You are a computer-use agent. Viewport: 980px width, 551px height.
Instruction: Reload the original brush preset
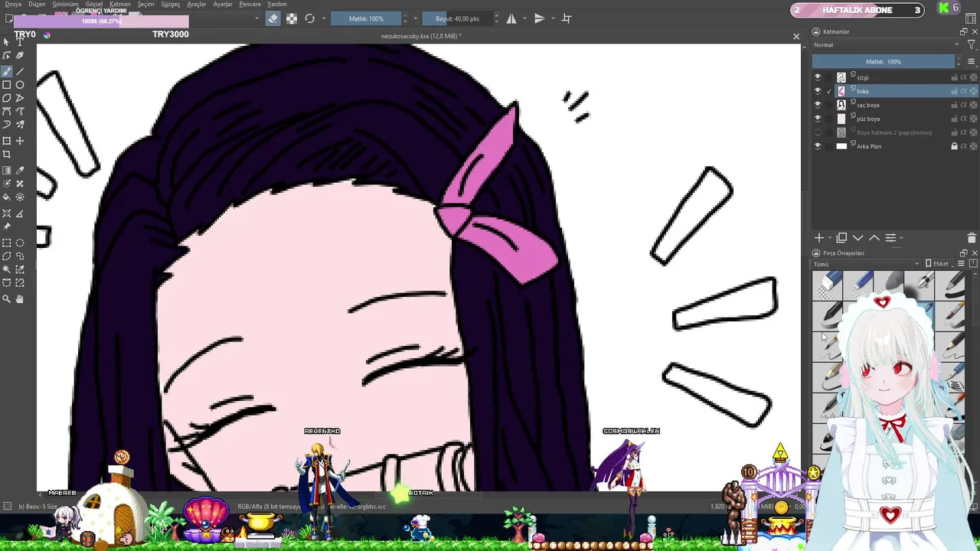click(x=310, y=18)
